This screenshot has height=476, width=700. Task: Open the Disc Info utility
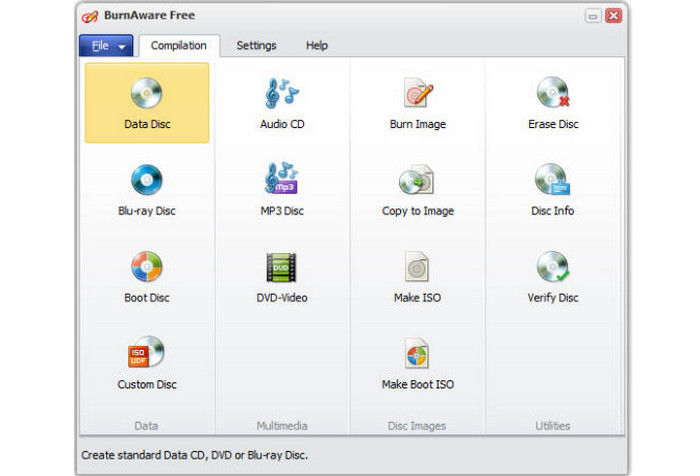[x=553, y=190]
